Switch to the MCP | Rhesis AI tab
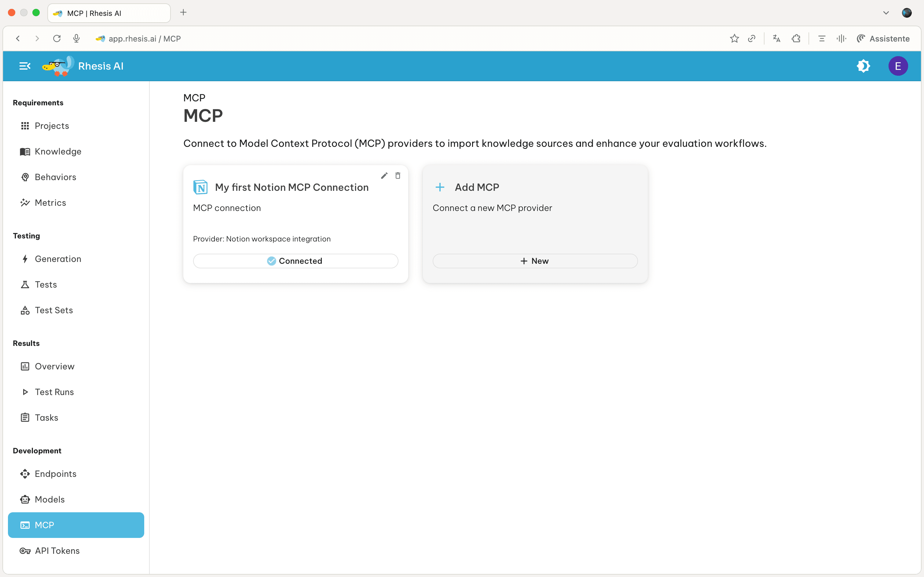Image resolution: width=924 pixels, height=577 pixels. coord(108,13)
